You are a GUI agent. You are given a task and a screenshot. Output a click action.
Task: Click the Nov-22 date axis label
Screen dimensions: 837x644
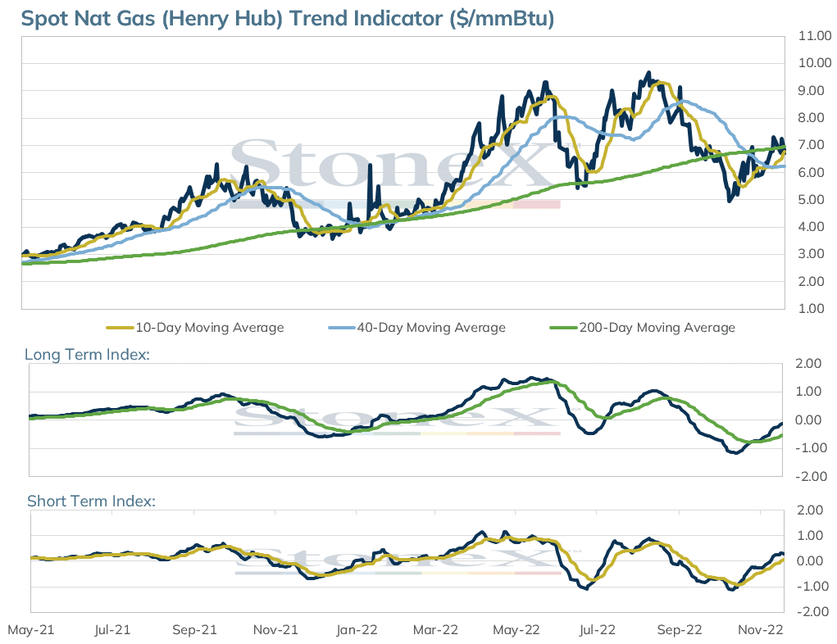(761, 630)
